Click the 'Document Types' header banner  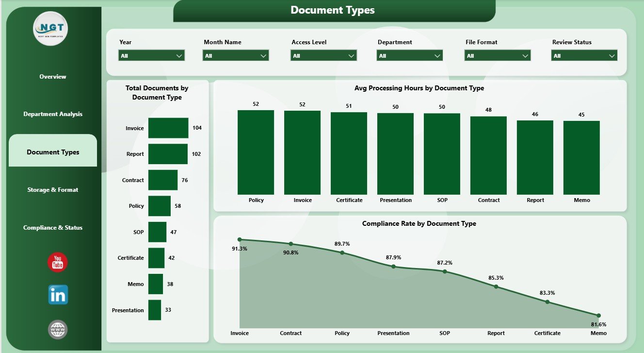[334, 11]
